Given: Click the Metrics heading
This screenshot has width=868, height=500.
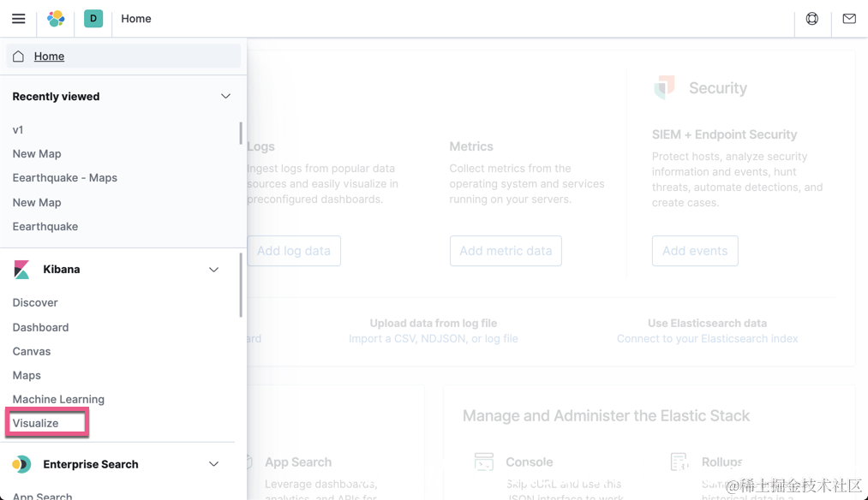Looking at the screenshot, I should click(x=471, y=146).
